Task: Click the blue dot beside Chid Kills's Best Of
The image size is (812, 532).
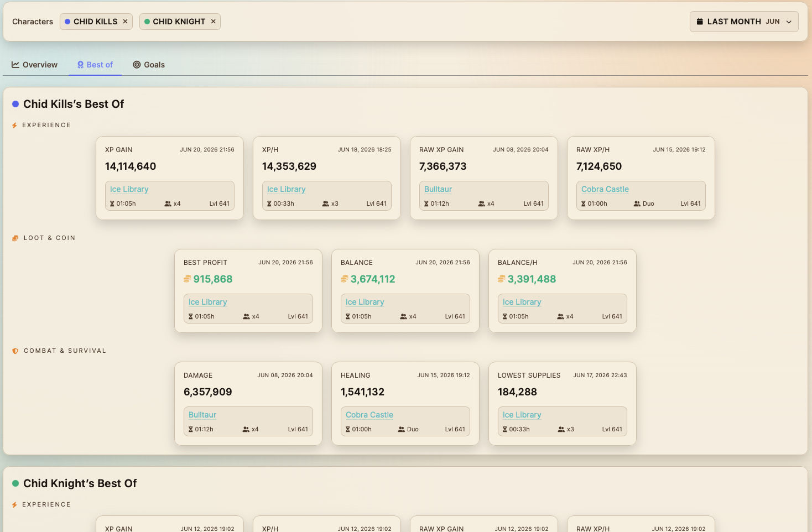Action: click(x=15, y=104)
